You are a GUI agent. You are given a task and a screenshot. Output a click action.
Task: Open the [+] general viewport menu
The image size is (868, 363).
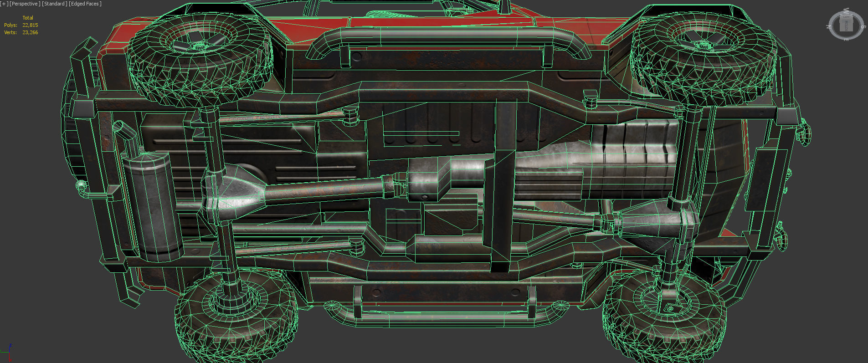[x=5, y=4]
